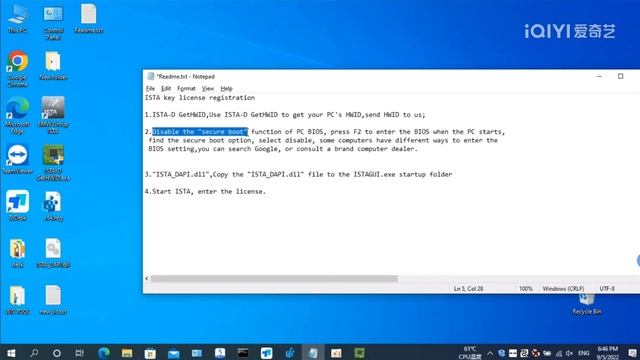The height and width of the screenshot is (360, 640).
Task: Click the CPU temperature readout in taskbar
Action: click(x=470, y=353)
